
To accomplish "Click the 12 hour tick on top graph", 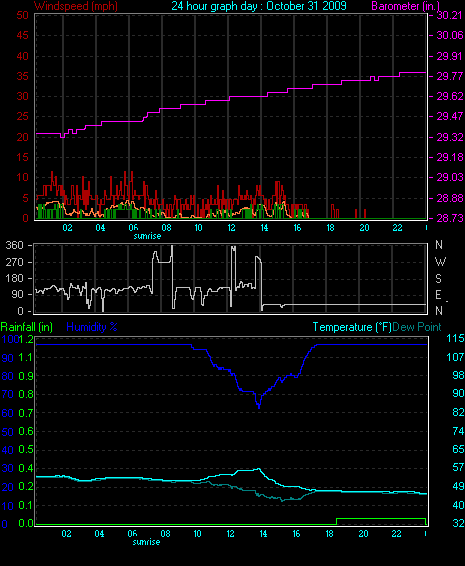I will tap(231, 228).
